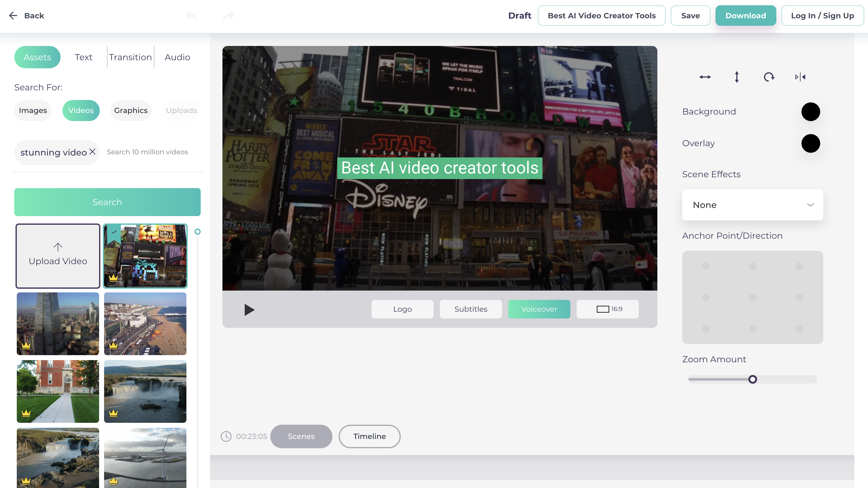Click the flip/mirror icon

pyautogui.click(x=800, y=77)
